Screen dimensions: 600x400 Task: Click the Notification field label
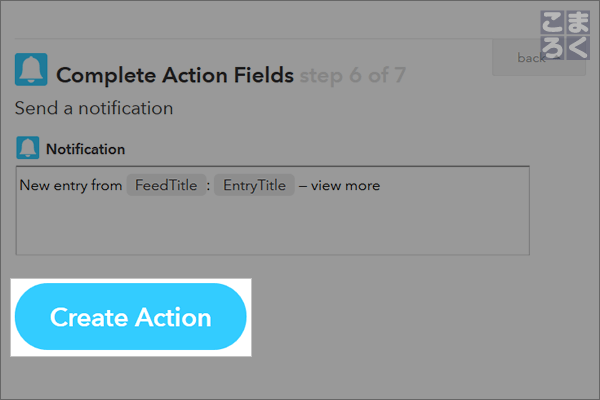(x=86, y=149)
